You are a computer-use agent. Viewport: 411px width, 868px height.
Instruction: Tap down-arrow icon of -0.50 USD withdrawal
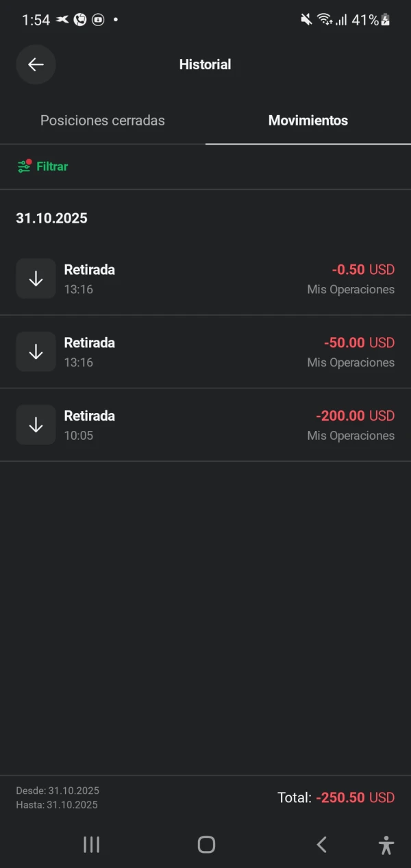pyautogui.click(x=36, y=279)
